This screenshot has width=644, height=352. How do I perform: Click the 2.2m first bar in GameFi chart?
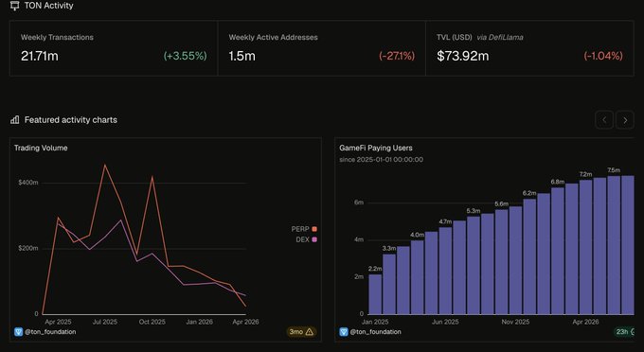[375, 294]
